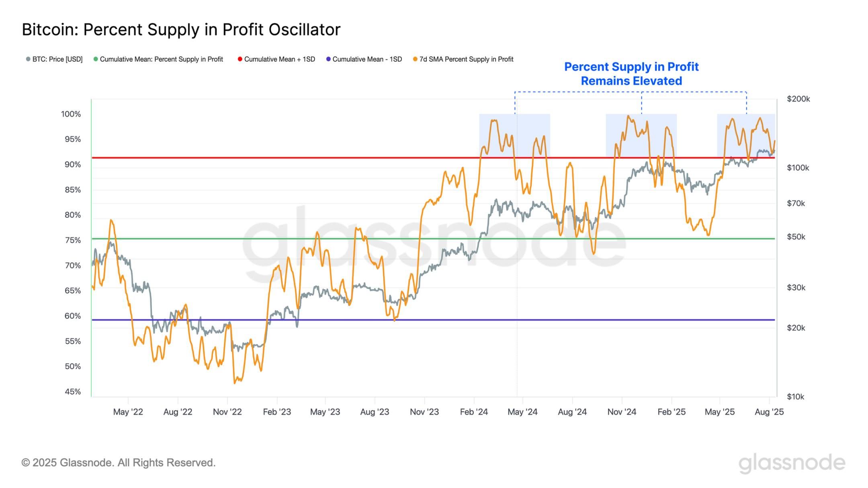Click the glassnode logo at bottom right
Screen dimensions: 868x488
click(792, 463)
